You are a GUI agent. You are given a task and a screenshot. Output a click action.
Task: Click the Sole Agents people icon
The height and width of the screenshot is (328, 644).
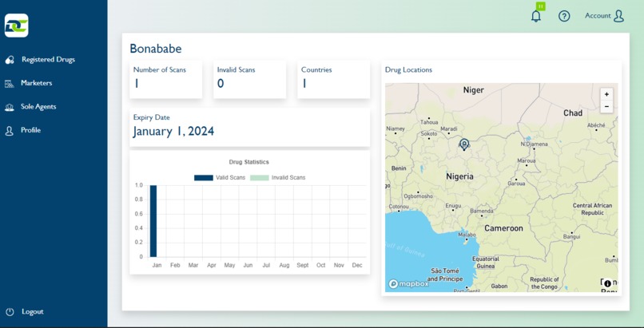pos(9,107)
